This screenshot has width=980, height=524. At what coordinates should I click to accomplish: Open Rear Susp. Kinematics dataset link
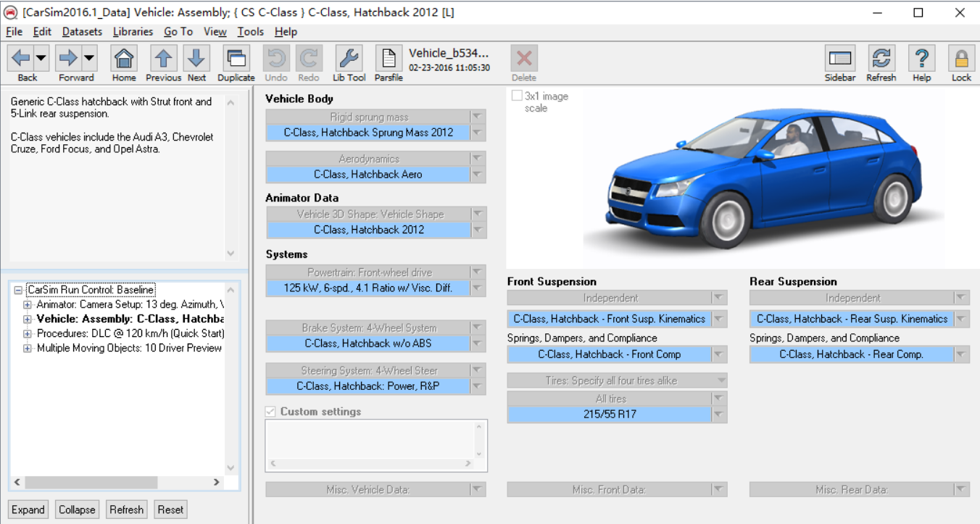852,319
